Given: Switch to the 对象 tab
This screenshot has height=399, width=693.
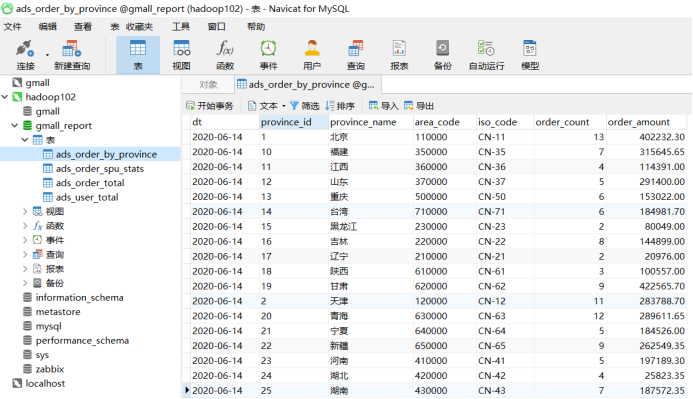Looking at the screenshot, I should tap(208, 84).
